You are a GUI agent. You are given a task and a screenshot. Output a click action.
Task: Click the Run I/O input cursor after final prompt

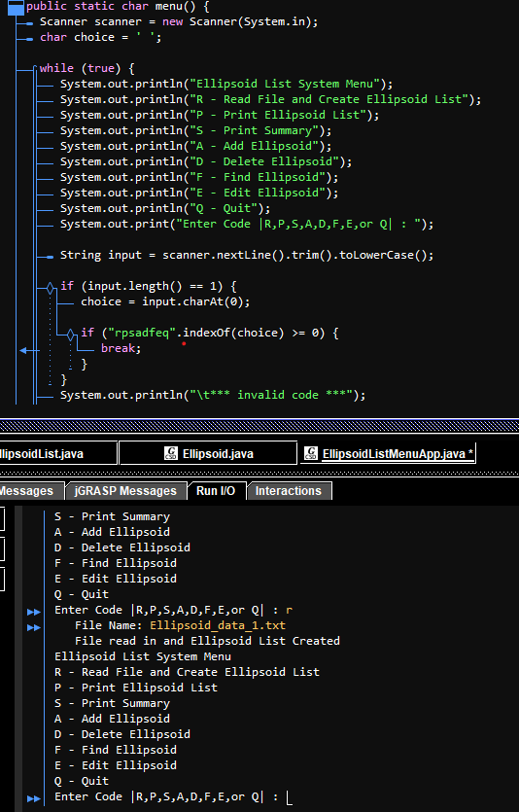[x=290, y=798]
